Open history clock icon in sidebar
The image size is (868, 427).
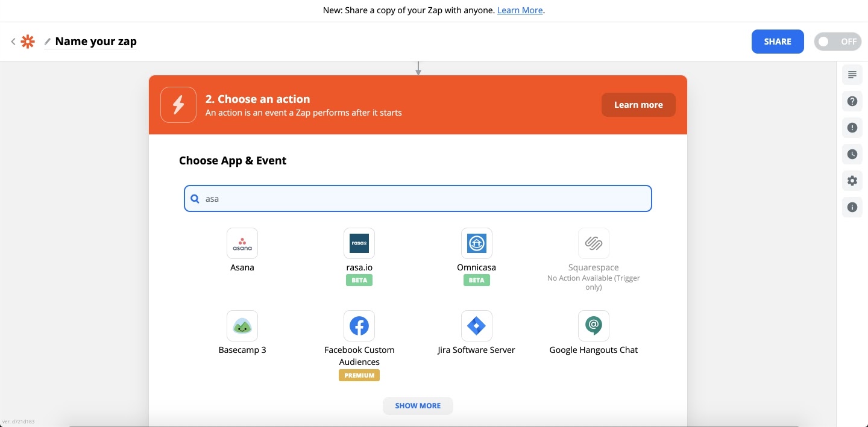(x=852, y=154)
